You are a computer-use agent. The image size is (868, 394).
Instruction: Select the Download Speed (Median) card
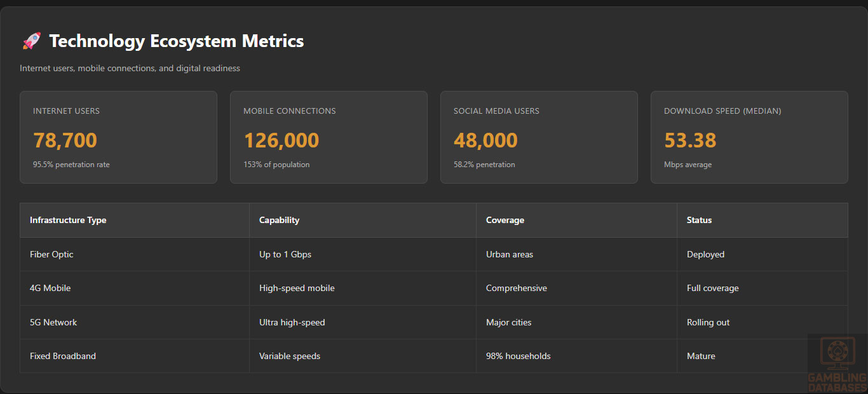tap(749, 137)
